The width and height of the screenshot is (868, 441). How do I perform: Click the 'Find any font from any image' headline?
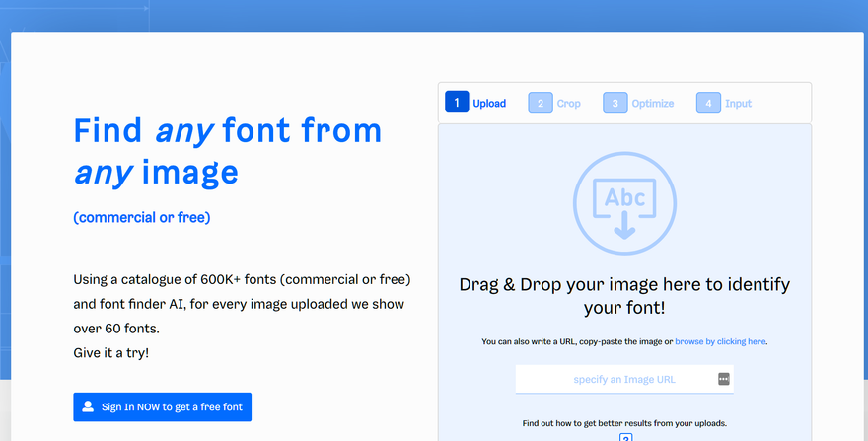228,151
